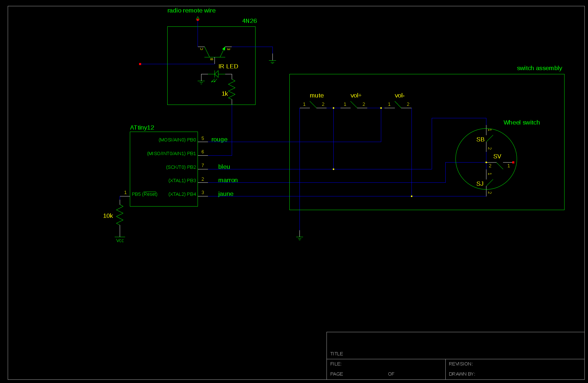Click the yellow junction dot on bleu wire
This screenshot has width=588, height=383.
[333, 169]
